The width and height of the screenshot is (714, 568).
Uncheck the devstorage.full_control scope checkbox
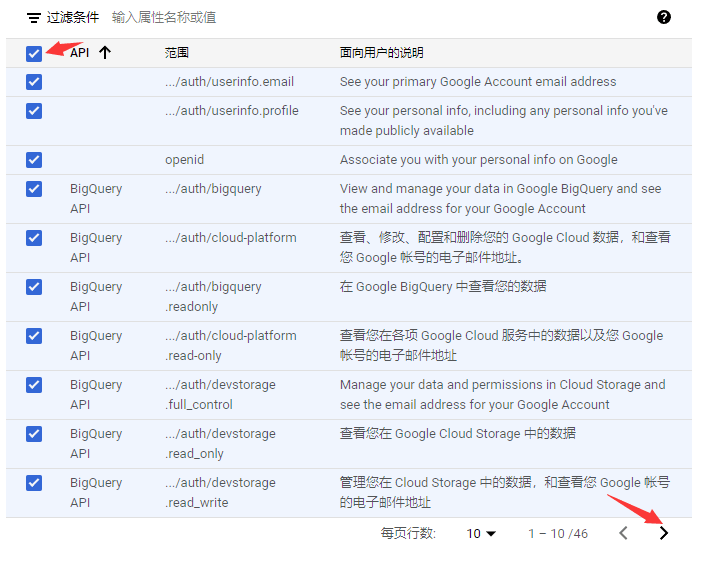point(34,385)
